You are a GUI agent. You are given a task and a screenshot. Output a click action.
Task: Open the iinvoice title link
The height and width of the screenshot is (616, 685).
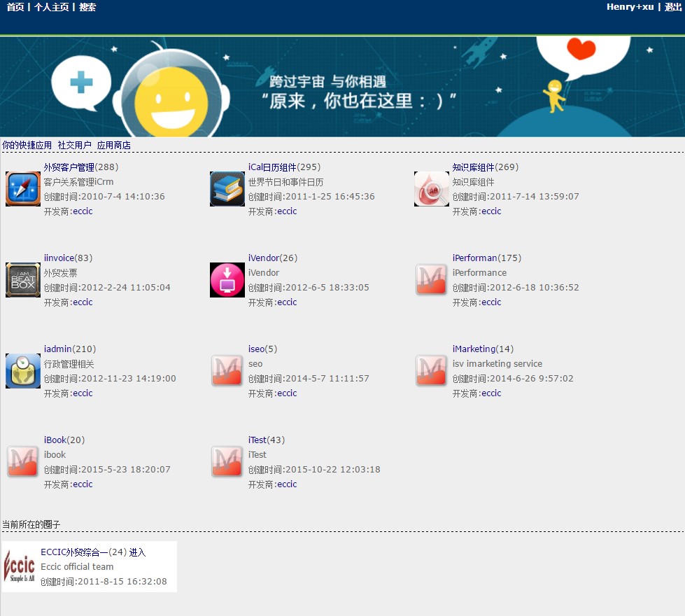[59, 258]
